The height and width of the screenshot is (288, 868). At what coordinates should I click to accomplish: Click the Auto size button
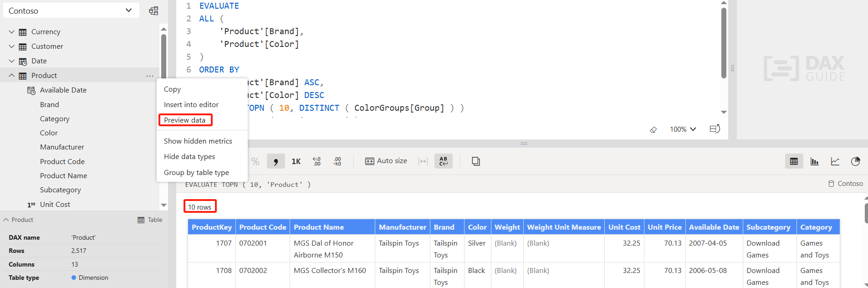(386, 161)
